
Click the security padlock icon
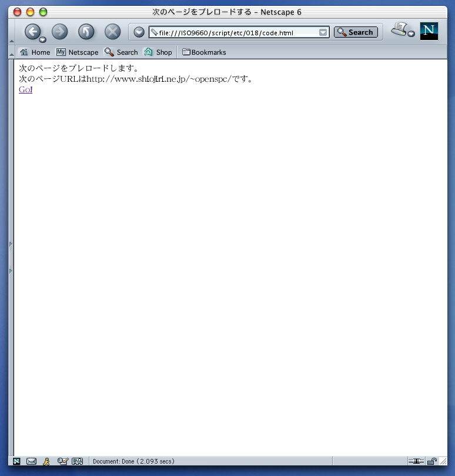431,461
